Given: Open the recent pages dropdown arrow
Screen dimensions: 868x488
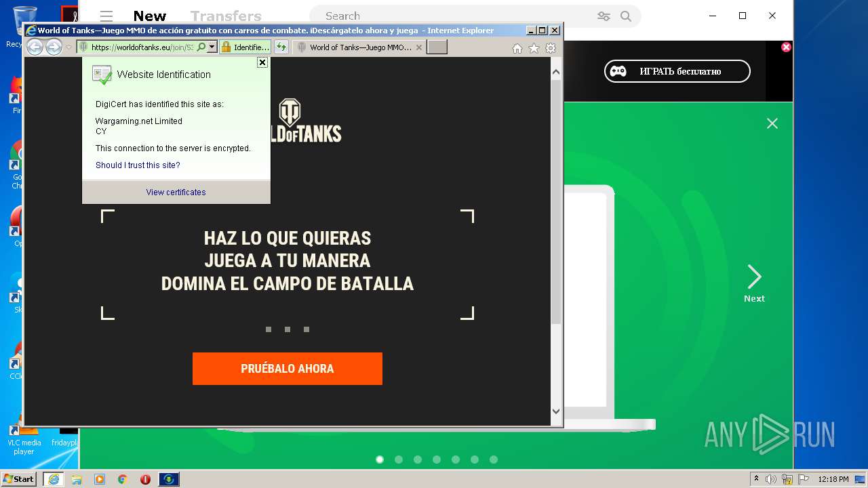Looking at the screenshot, I should click(x=68, y=47).
